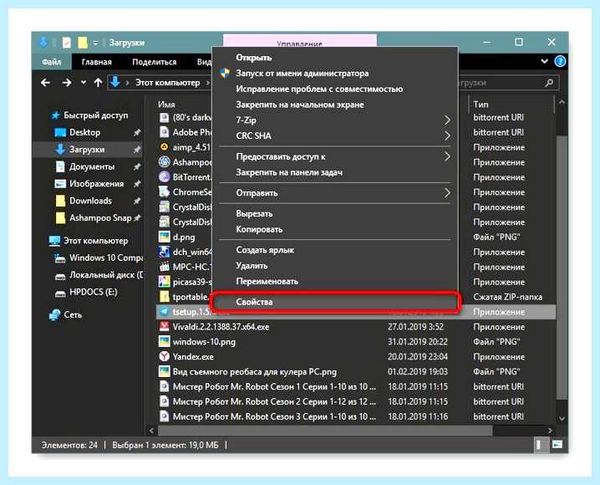Select the d.png file icon
Screen dimensions: 600x485
[164, 237]
